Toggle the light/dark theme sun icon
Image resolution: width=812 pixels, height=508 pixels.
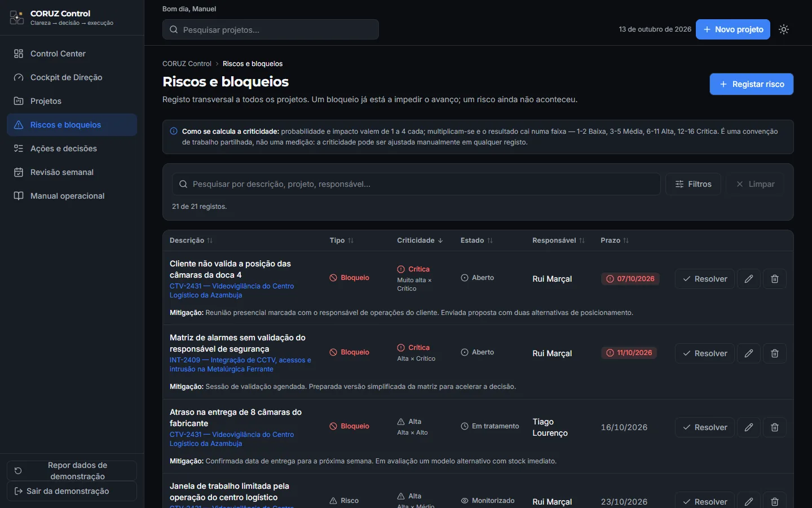click(784, 29)
